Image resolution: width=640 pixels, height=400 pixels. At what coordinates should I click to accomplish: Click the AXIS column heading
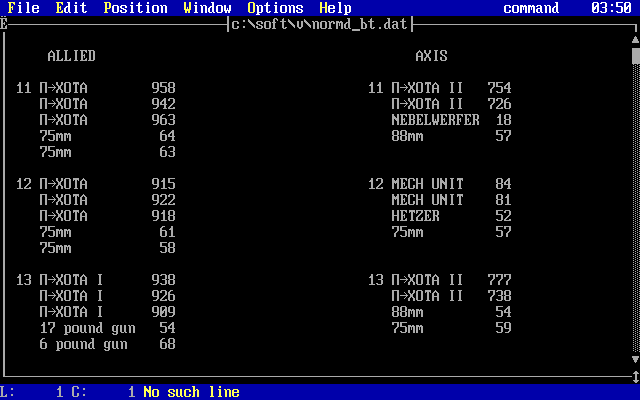click(x=431, y=56)
